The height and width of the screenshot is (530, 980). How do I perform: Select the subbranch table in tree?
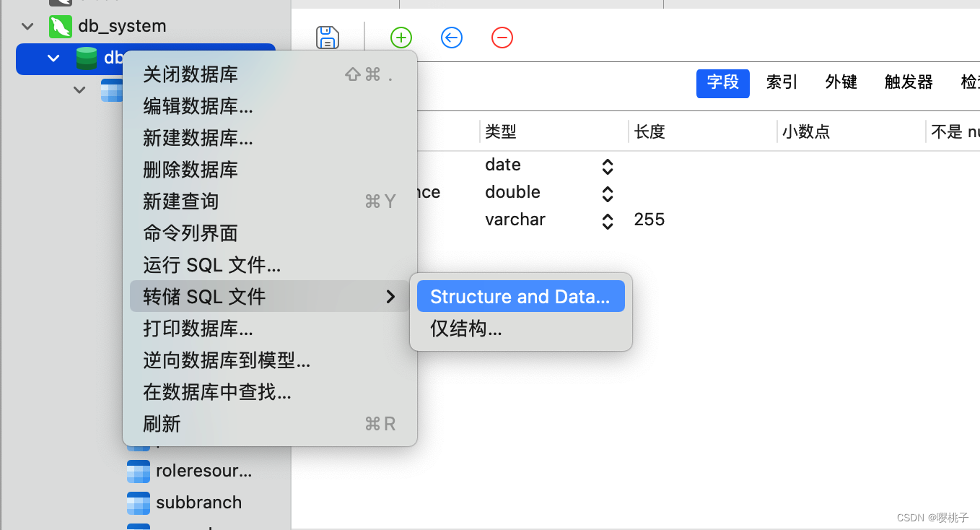coord(199,503)
